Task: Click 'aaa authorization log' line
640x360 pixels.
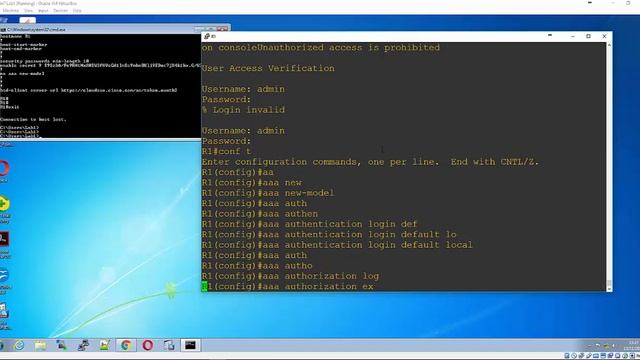Action: (290, 276)
